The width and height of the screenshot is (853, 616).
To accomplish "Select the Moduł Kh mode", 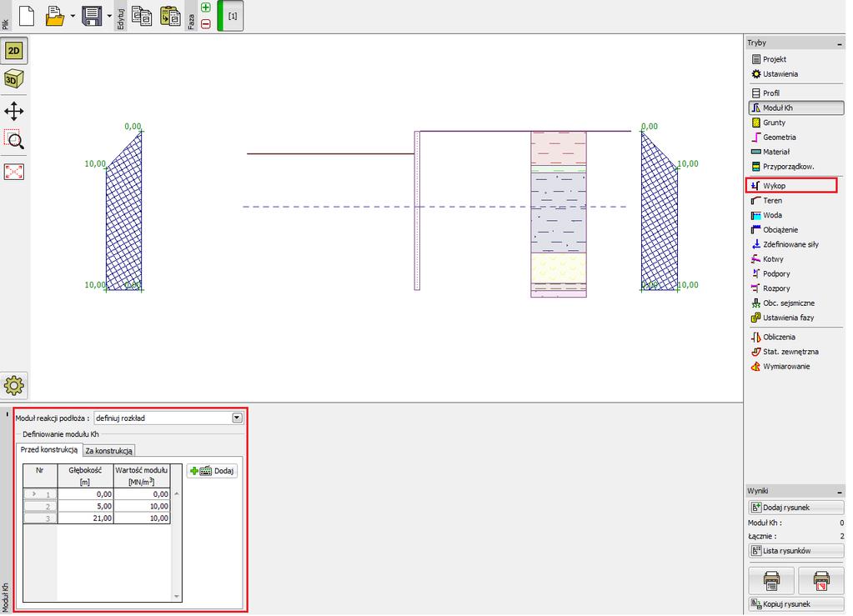I will [x=796, y=108].
